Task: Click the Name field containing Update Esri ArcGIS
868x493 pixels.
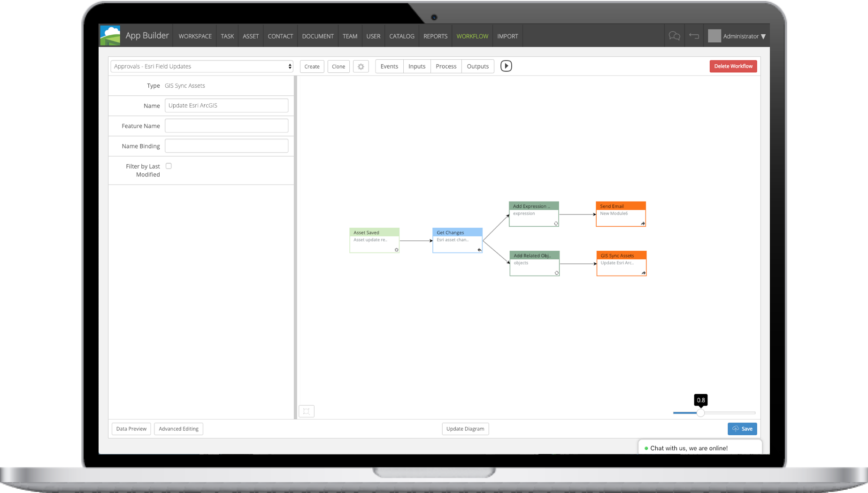Action: tap(226, 105)
